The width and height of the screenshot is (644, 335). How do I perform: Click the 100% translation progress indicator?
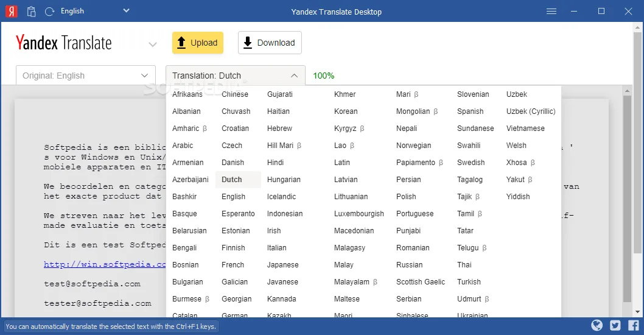click(324, 76)
